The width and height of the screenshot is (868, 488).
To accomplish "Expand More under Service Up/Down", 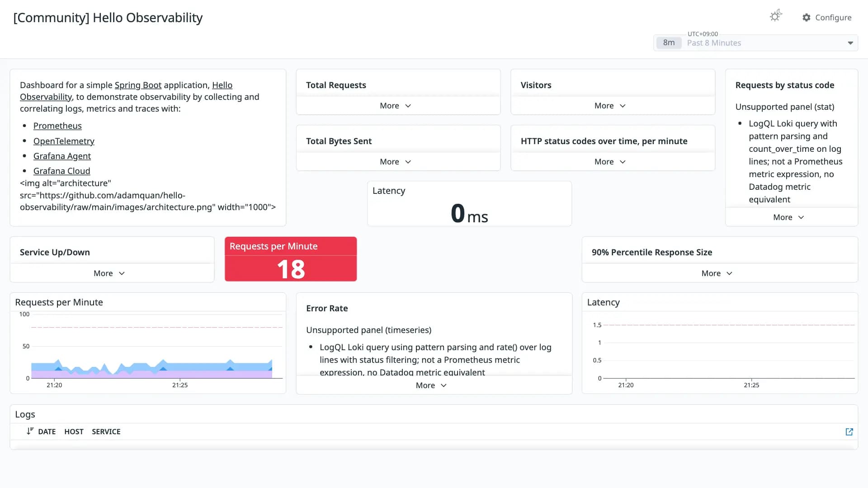I will pos(109,273).
